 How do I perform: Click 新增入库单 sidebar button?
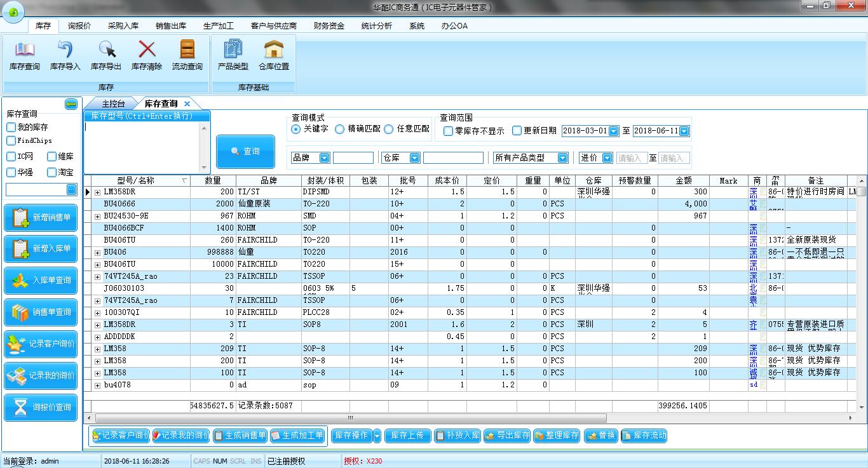pyautogui.click(x=41, y=249)
